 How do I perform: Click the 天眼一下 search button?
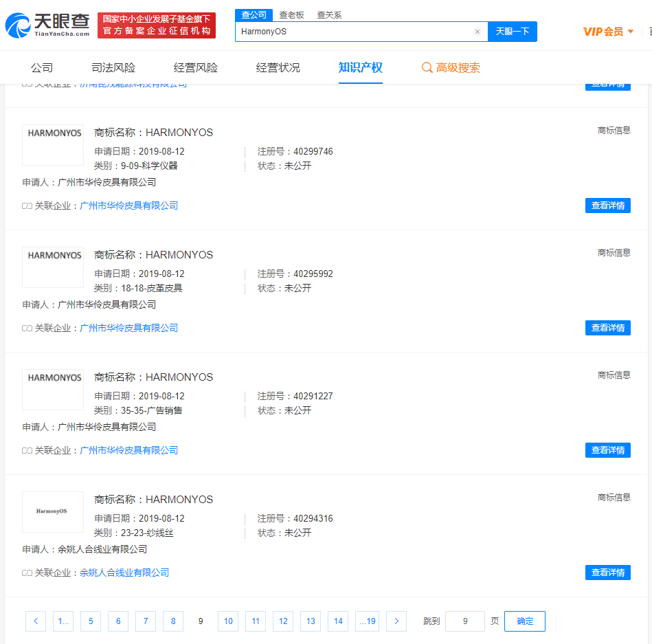pos(513,32)
